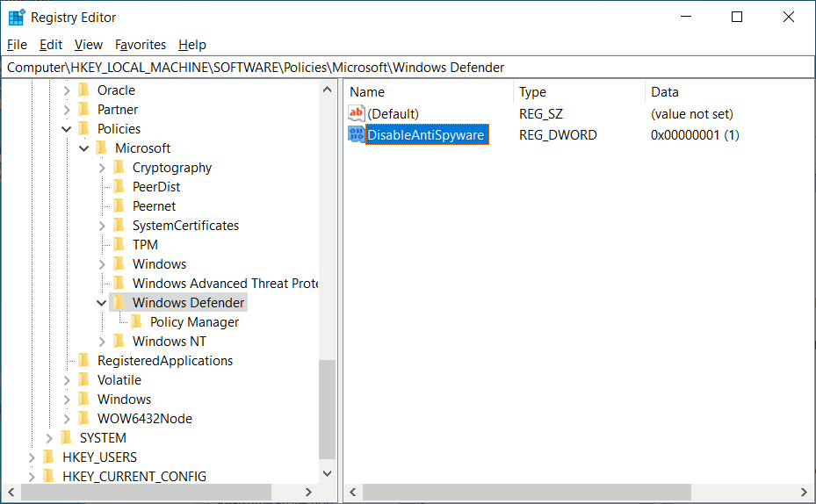This screenshot has width=816, height=504.
Task: Click the Volatile folder icon
Action: click(83, 379)
